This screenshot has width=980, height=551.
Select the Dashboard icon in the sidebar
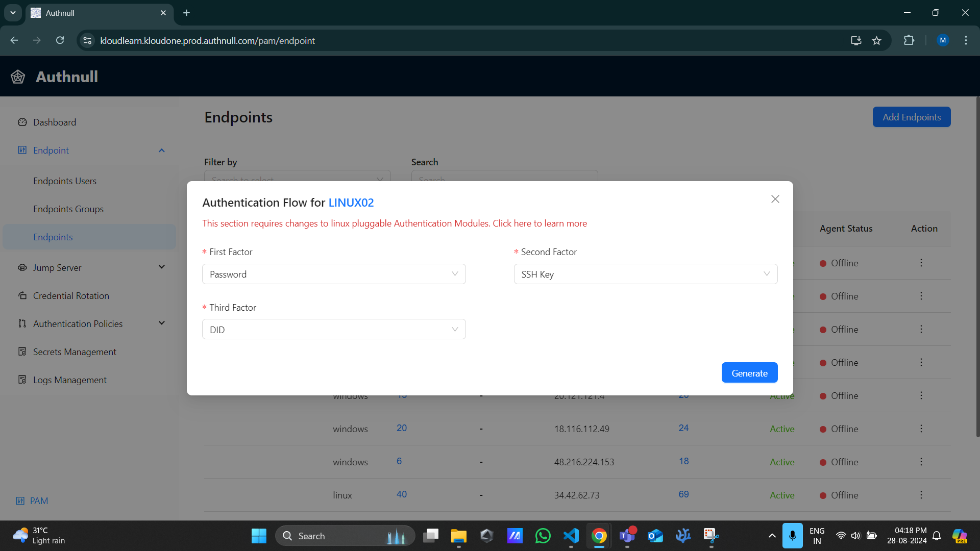pos(22,122)
